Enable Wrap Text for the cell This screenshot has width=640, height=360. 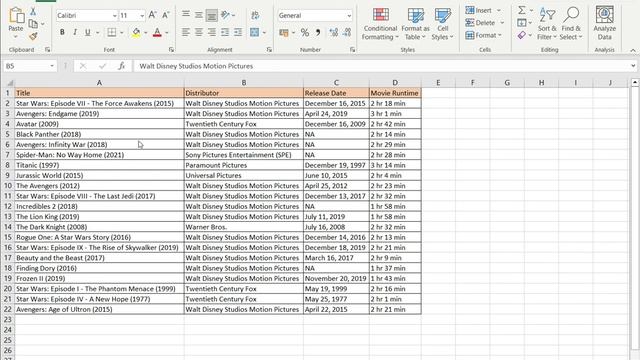255,16
